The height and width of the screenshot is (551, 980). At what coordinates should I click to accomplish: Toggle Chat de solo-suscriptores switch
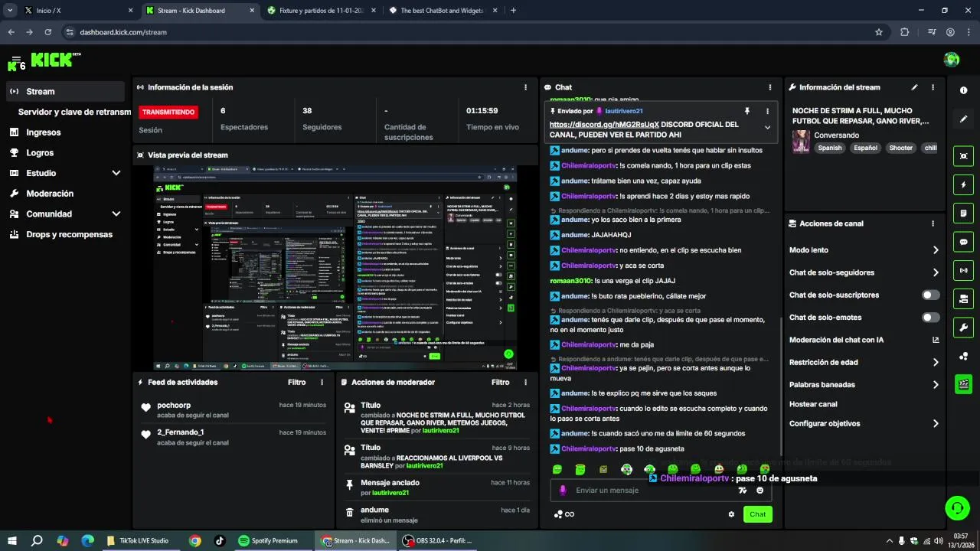click(931, 295)
